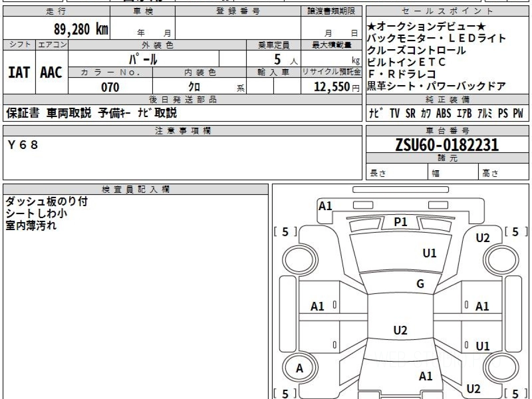The width and height of the screenshot is (532, 399).
Task: Click the exterior color value パール
Action: coord(143,59)
